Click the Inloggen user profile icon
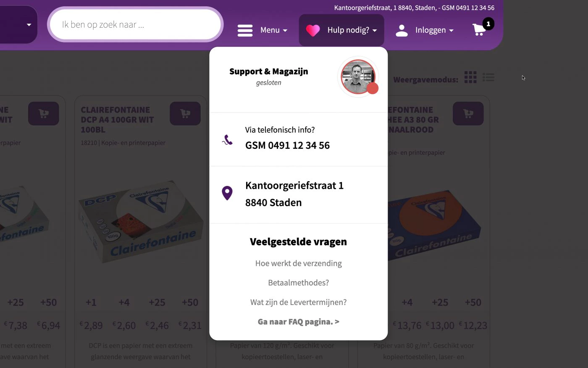The height and width of the screenshot is (368, 588). point(402,30)
